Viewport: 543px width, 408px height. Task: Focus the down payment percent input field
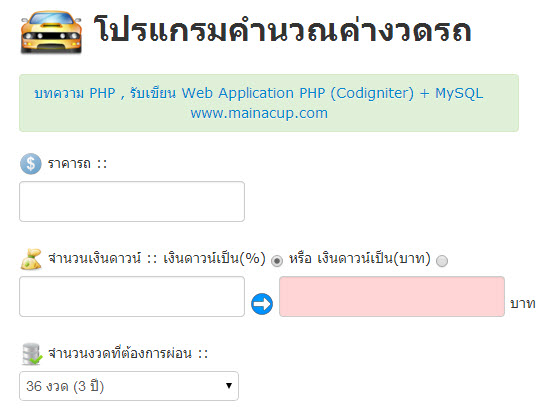point(132,296)
